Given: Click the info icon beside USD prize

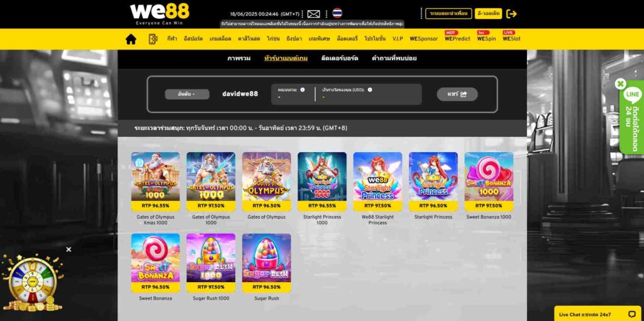Looking at the screenshot, I should pyautogui.click(x=370, y=89).
